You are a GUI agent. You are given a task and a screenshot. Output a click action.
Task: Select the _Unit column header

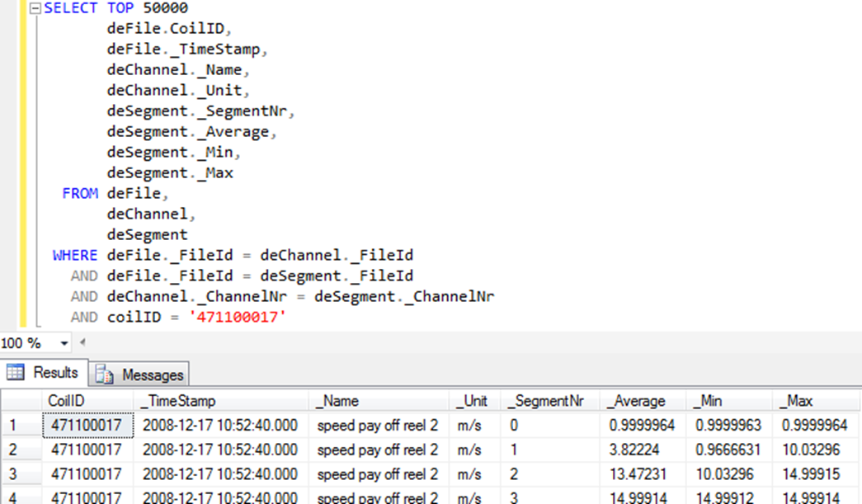pos(475,401)
